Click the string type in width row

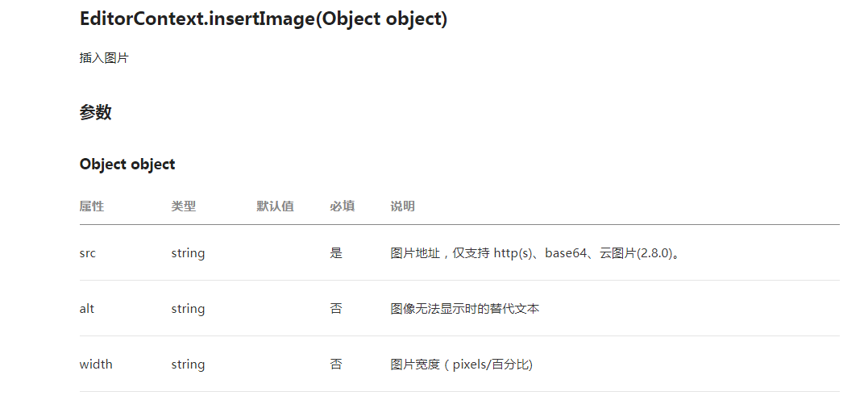coord(188,364)
